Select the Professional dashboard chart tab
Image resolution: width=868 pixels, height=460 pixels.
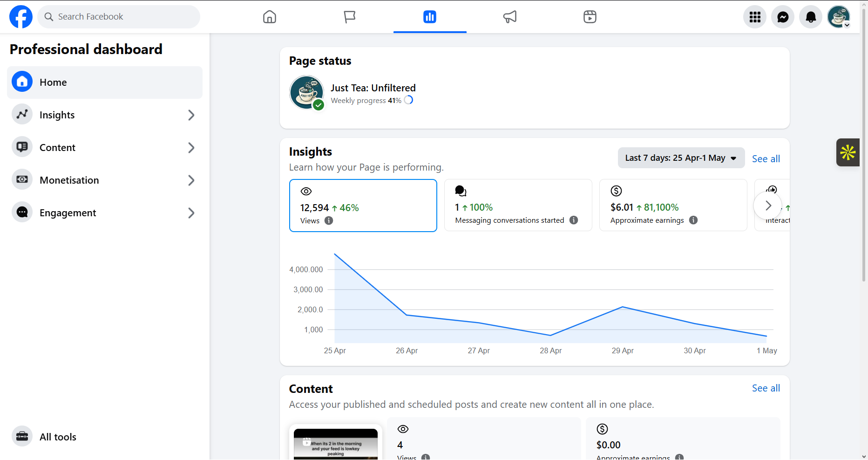click(x=430, y=17)
